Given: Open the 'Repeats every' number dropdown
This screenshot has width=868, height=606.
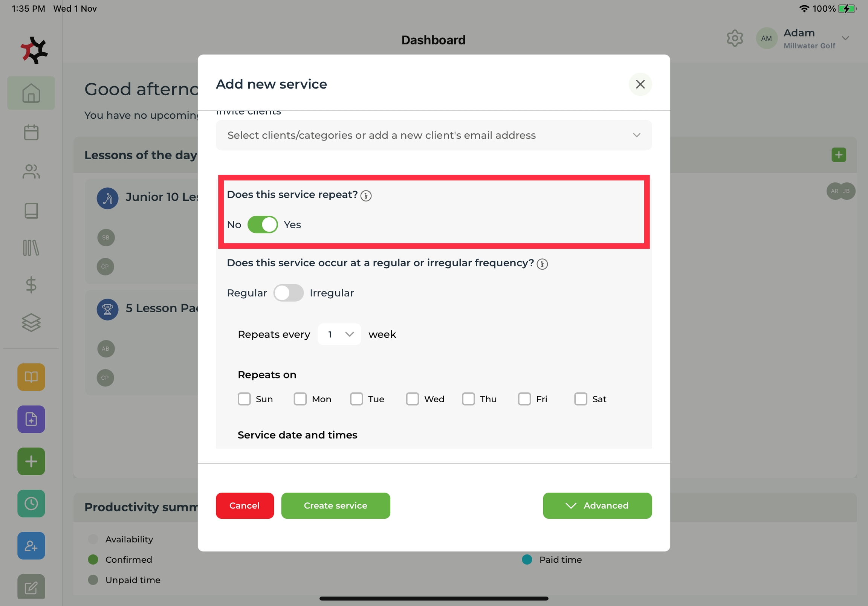Looking at the screenshot, I should [339, 334].
